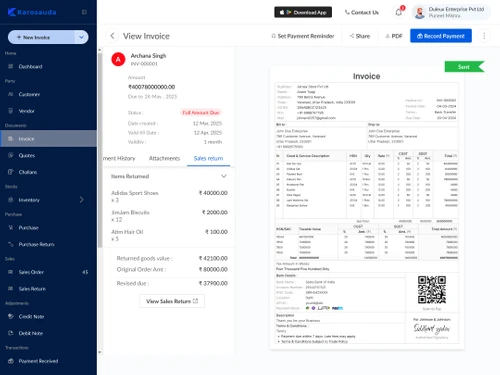Viewport: 500px width, 375px height.
Task: Click the Adidas Sport Shoes item
Action: pyautogui.click(x=169, y=196)
